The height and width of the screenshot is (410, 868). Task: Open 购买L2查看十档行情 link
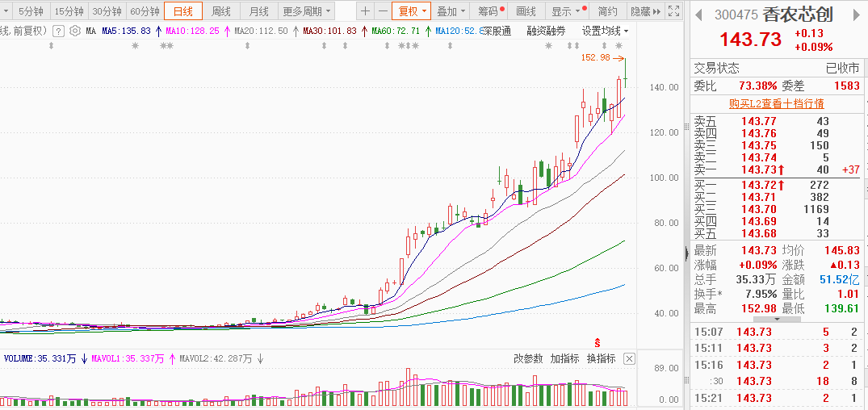(x=777, y=103)
